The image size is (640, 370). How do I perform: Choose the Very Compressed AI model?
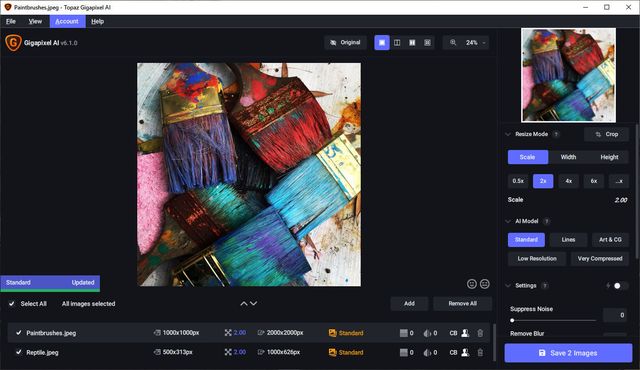pos(600,259)
